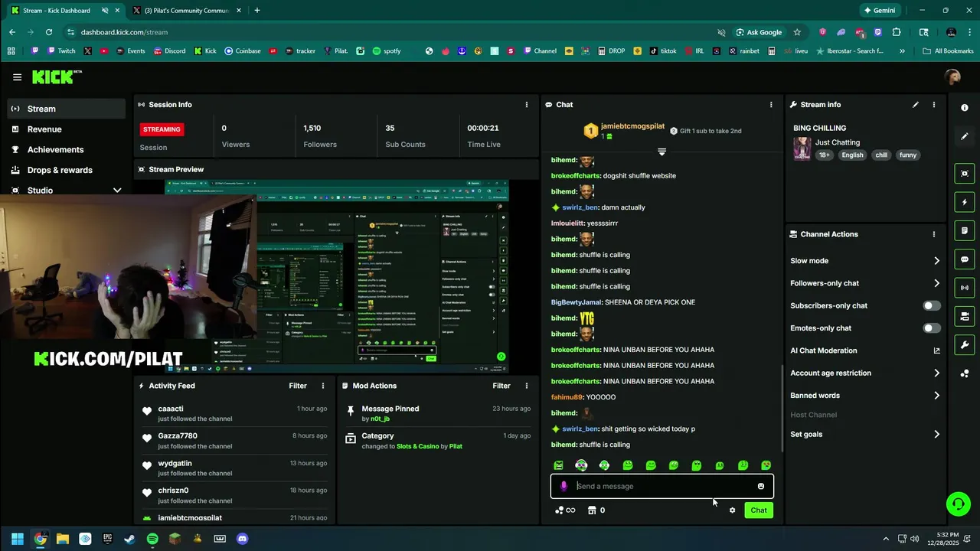Open the Gemini button in title bar
Viewport: 980px width, 551px height.
click(879, 11)
